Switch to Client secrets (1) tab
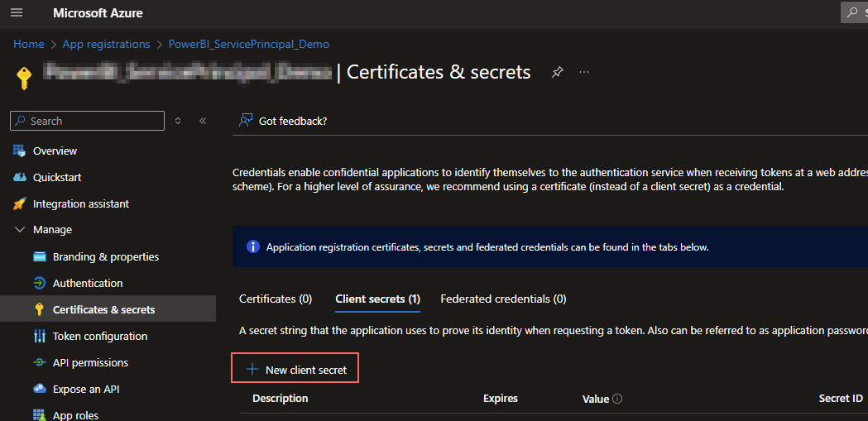The height and width of the screenshot is (421, 868). (x=377, y=299)
